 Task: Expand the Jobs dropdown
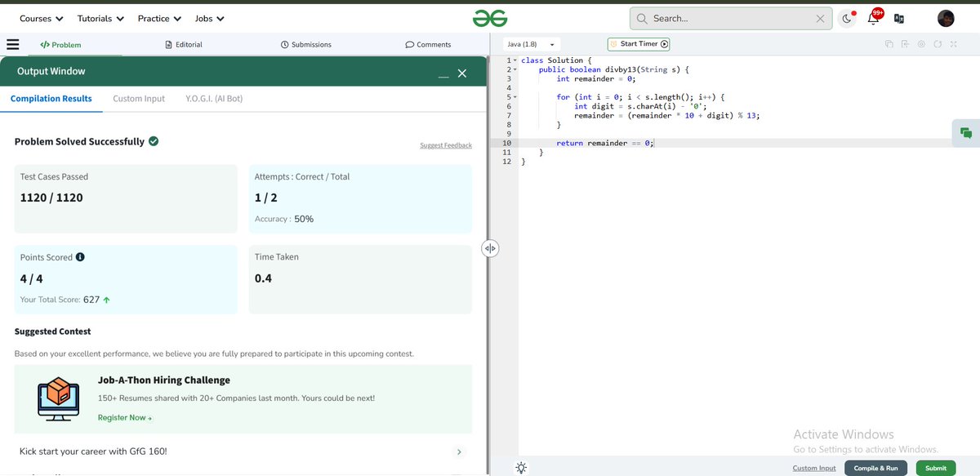pos(208,18)
